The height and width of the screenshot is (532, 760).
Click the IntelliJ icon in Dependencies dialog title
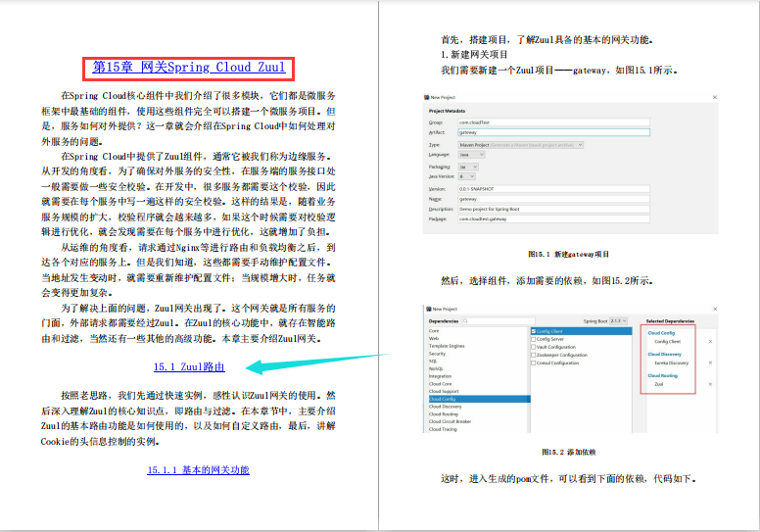point(428,309)
